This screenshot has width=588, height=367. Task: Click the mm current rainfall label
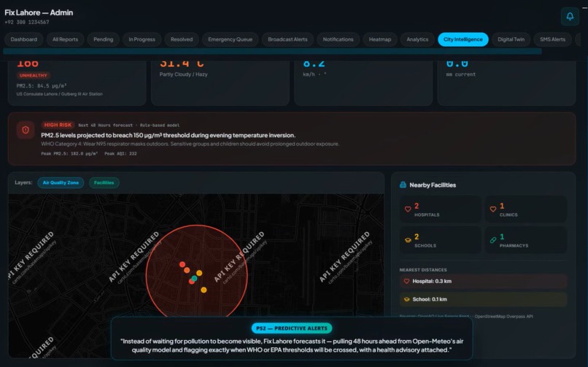click(460, 74)
